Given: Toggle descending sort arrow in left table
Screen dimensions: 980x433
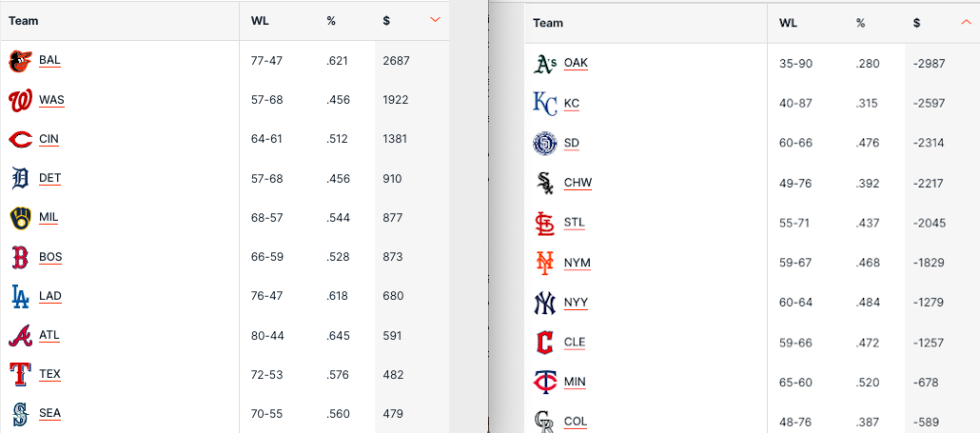Looking at the screenshot, I should tap(435, 20).
